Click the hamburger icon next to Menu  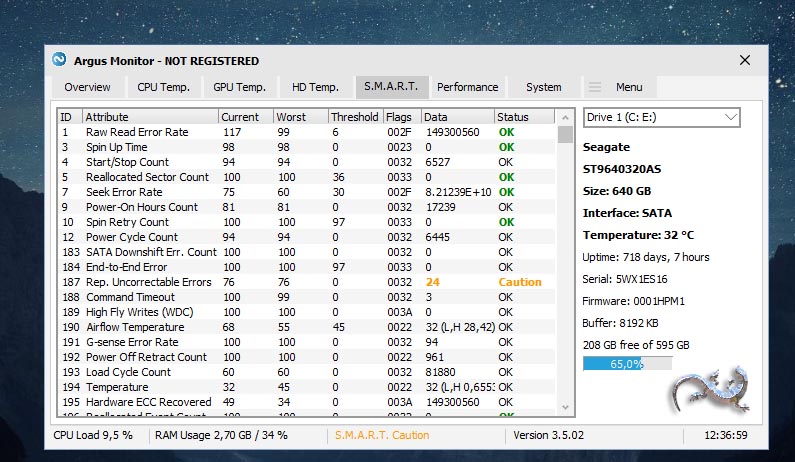click(595, 87)
